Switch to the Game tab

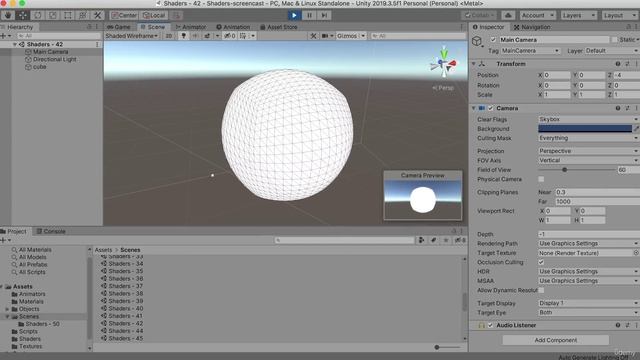(x=119, y=27)
